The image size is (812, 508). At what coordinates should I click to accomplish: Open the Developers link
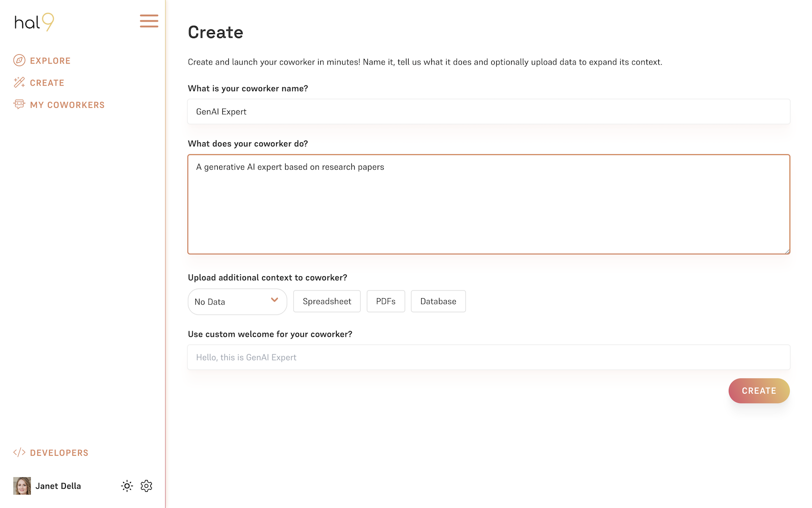point(59,453)
